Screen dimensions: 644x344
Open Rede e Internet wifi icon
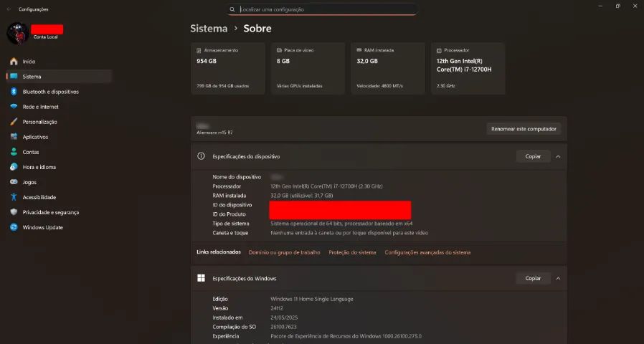(14, 107)
